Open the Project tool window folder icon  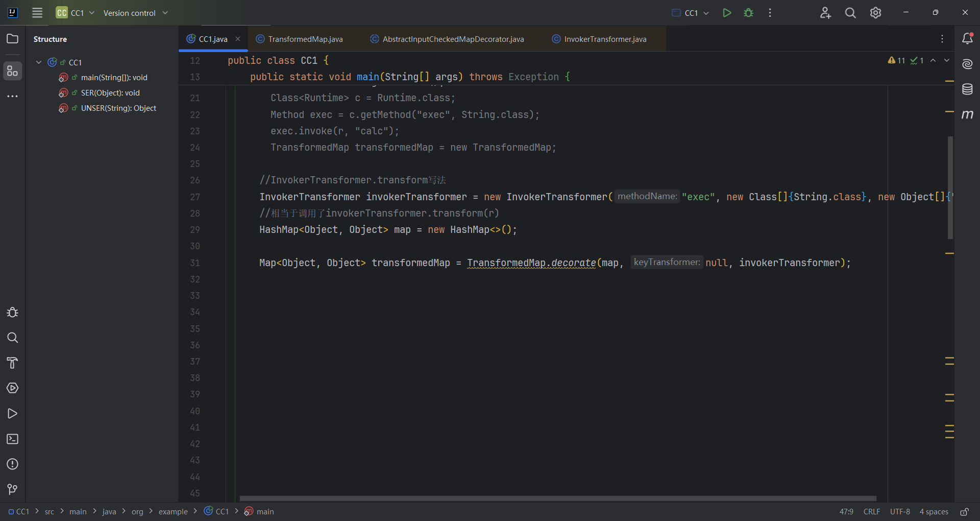tap(12, 39)
